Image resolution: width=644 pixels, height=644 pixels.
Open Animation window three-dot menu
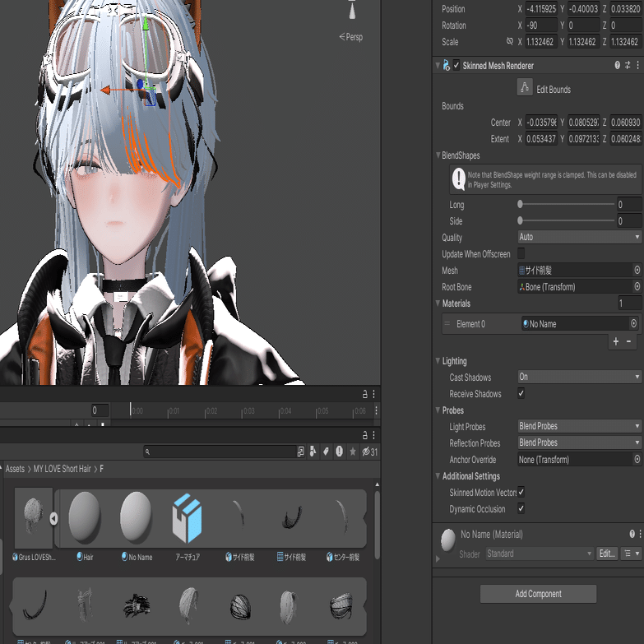pos(373,394)
